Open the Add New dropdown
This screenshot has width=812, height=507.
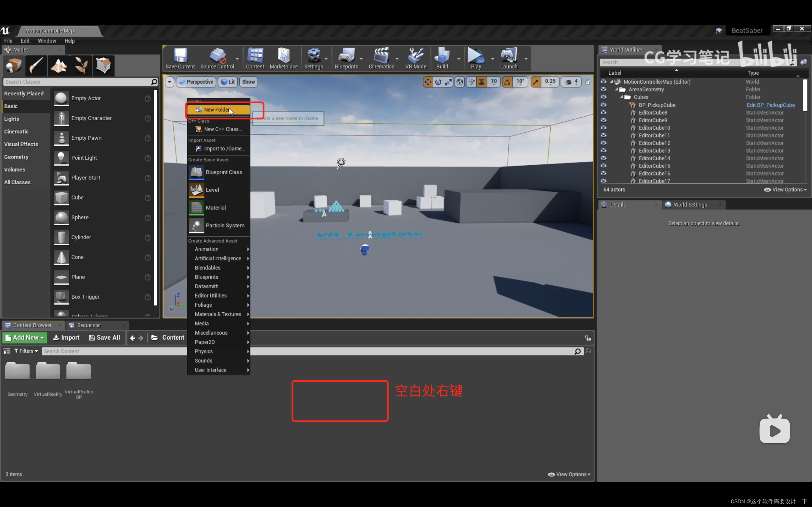25,338
